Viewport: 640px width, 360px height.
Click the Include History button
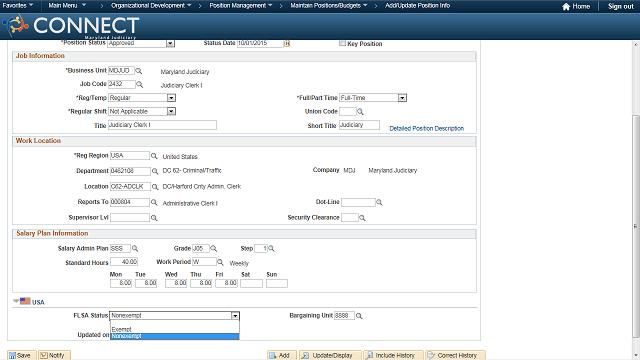click(x=393, y=356)
